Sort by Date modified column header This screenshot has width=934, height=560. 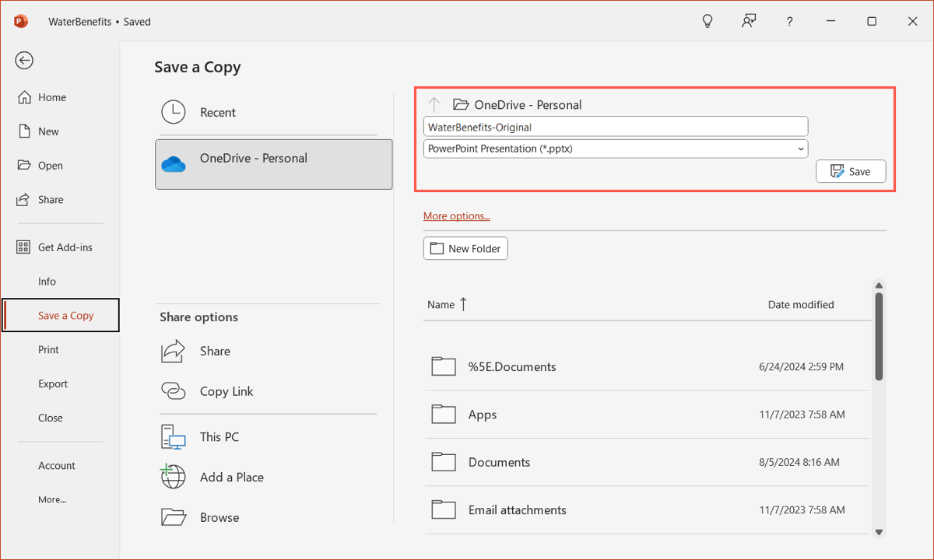click(x=801, y=305)
